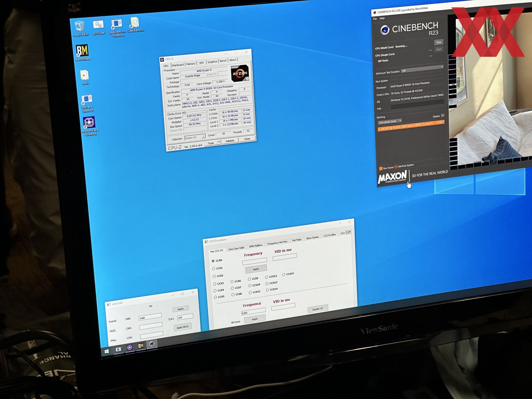
Task: Open the tools folder on desktop
Action: (85, 78)
